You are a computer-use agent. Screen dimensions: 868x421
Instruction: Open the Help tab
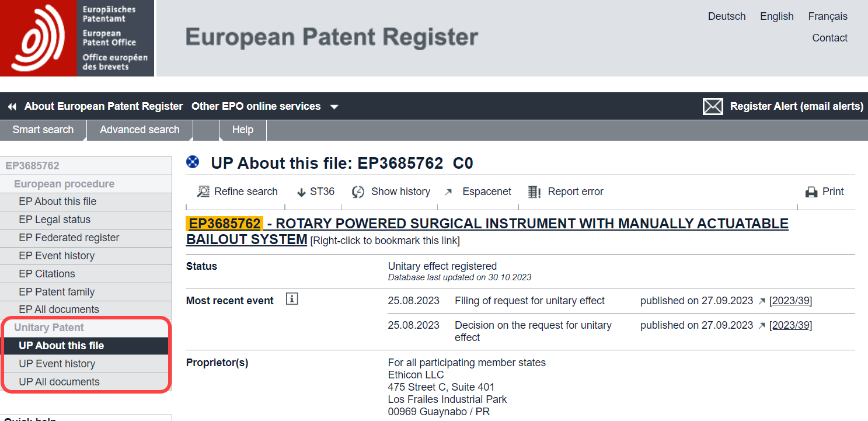tap(242, 130)
